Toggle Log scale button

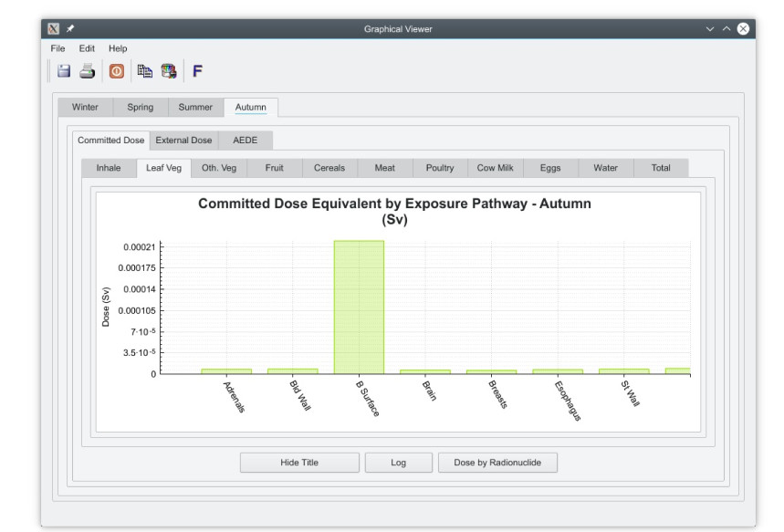(398, 463)
